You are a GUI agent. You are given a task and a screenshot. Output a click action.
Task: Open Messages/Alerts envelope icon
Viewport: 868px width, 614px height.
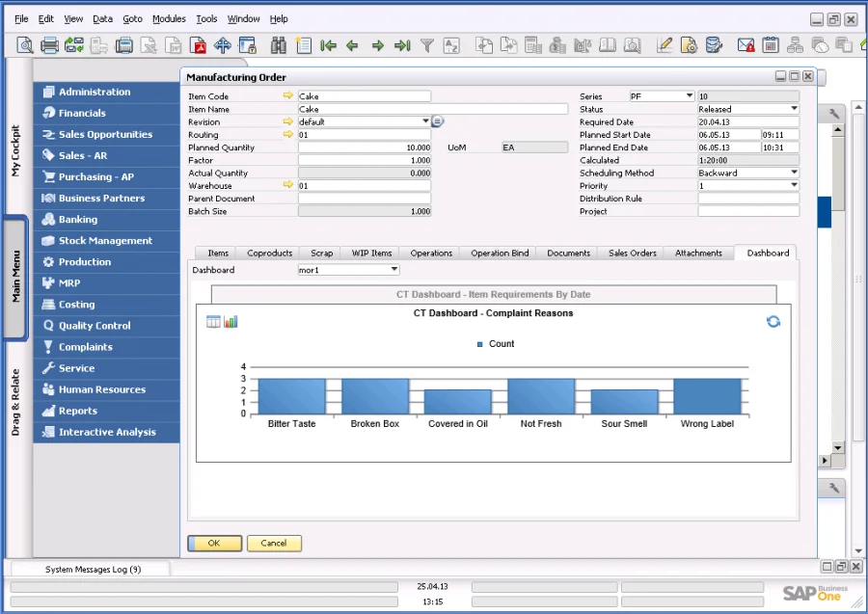click(x=746, y=45)
